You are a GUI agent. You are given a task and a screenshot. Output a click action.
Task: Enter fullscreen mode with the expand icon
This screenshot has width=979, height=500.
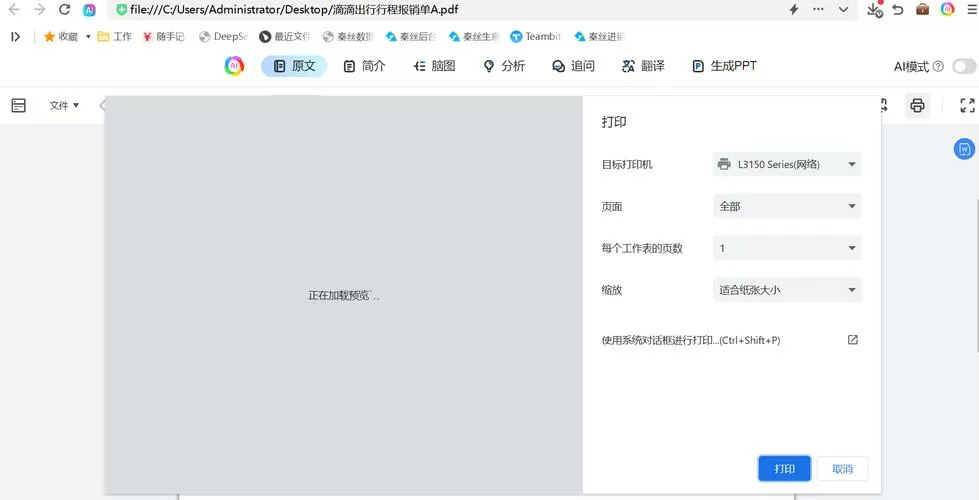click(x=967, y=105)
